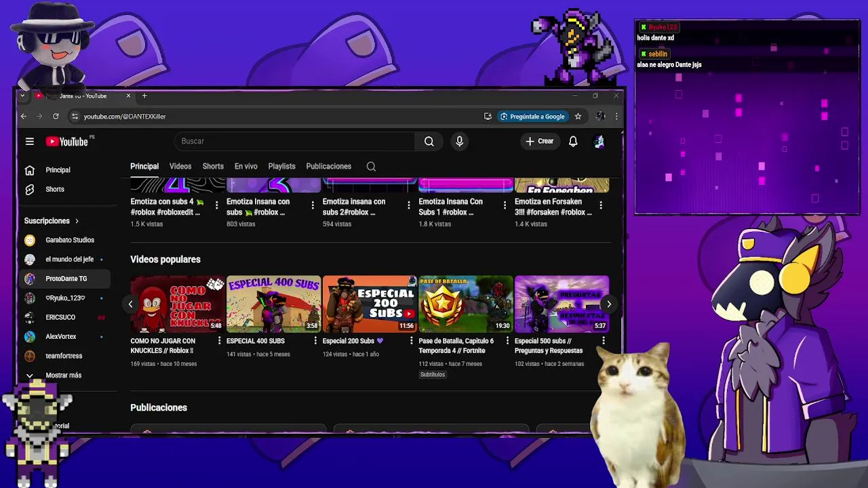Click the YouTube logo

click(67, 142)
